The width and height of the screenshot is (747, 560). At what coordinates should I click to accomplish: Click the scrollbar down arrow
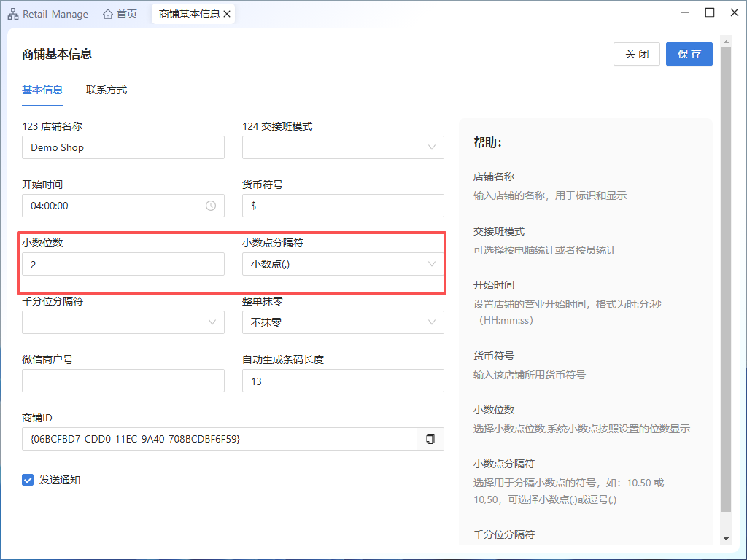tap(725, 538)
